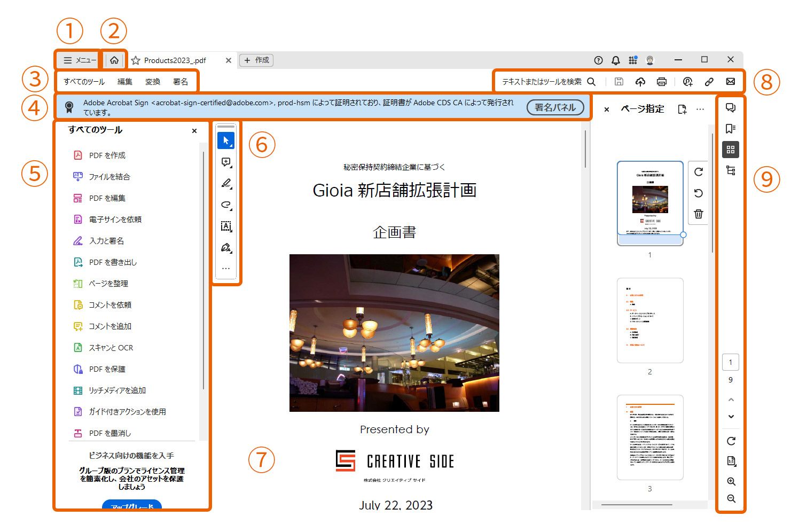Close the Products2023_.pdf tab
799x532 pixels.
229,60
